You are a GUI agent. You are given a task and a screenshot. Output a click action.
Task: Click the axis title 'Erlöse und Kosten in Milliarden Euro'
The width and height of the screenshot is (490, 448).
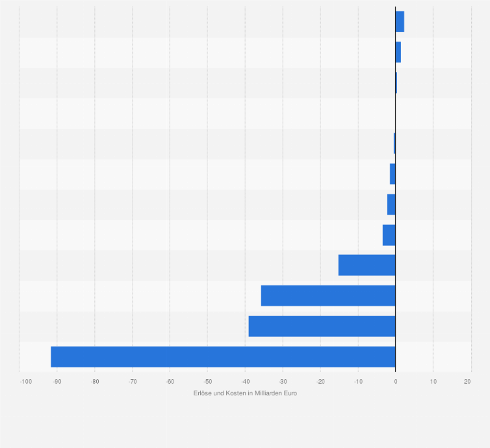tap(245, 393)
